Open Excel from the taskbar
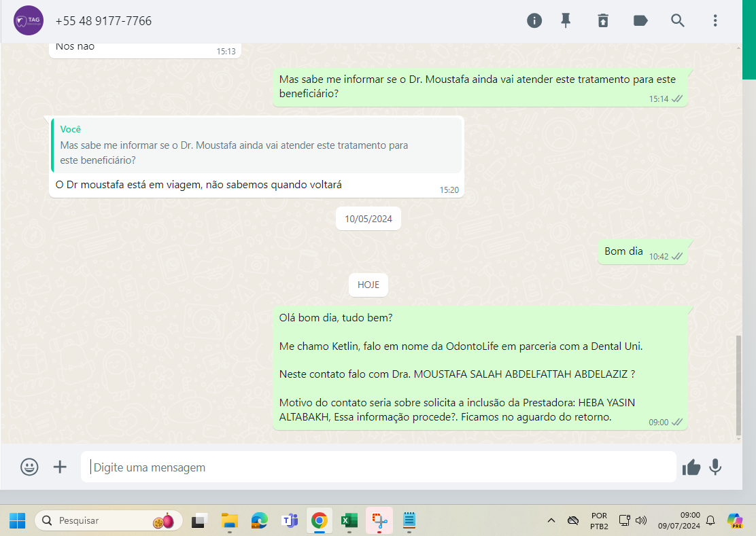The width and height of the screenshot is (756, 536). [349, 520]
